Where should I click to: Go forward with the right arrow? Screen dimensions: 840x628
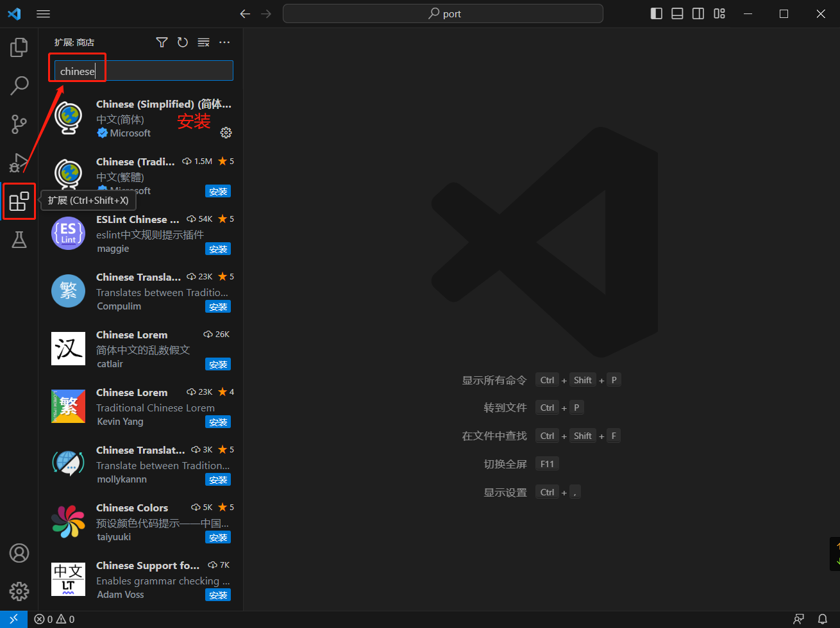pos(266,13)
